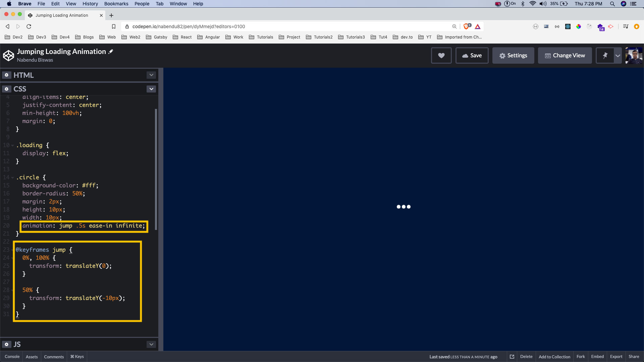This screenshot has height=362, width=644.
Task: Click the bookmark icon beside the address bar
Action: tap(114, 26)
